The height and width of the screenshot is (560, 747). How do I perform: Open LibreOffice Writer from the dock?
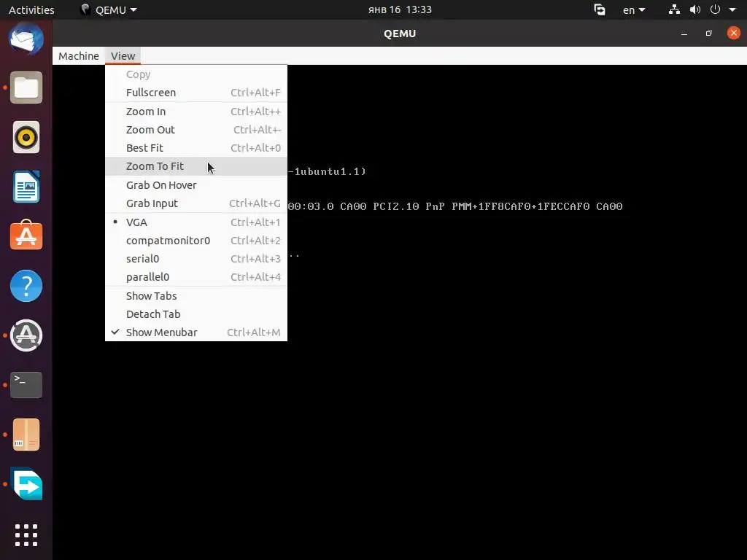26,187
